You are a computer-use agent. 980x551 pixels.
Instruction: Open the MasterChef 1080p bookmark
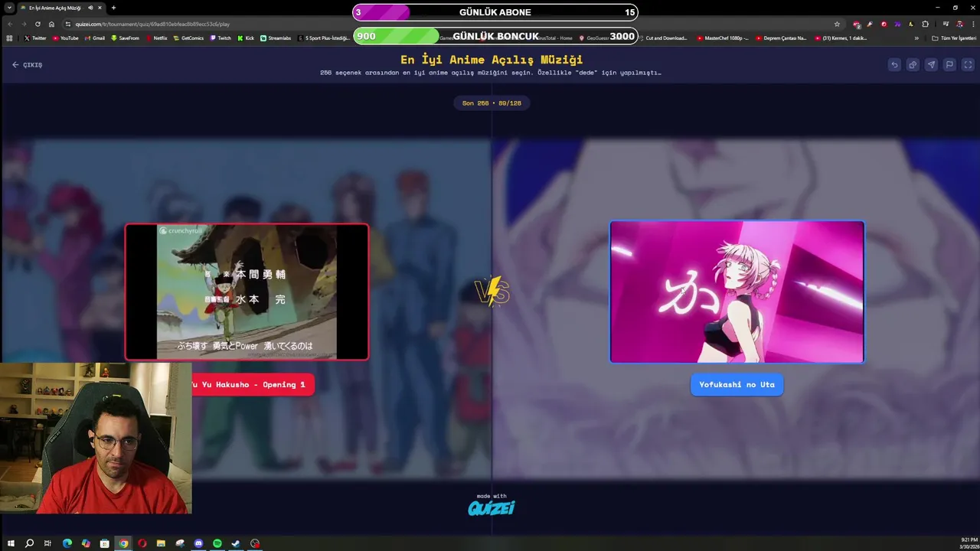point(724,37)
